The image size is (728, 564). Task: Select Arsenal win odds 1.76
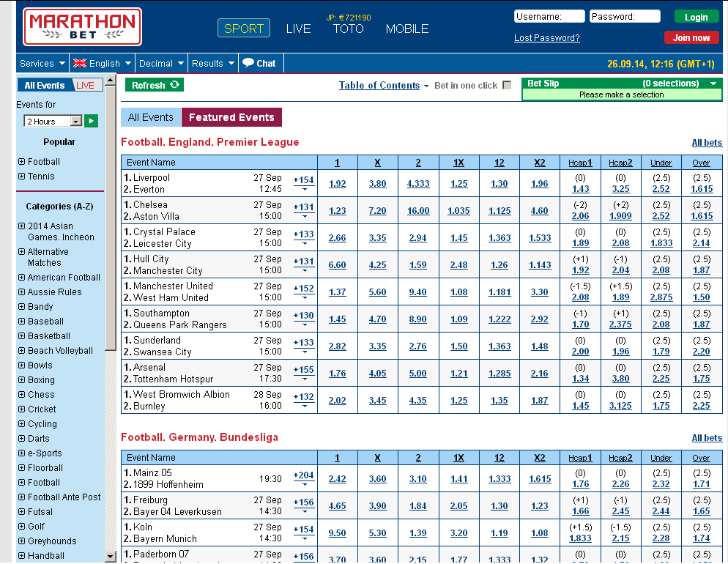point(338,374)
